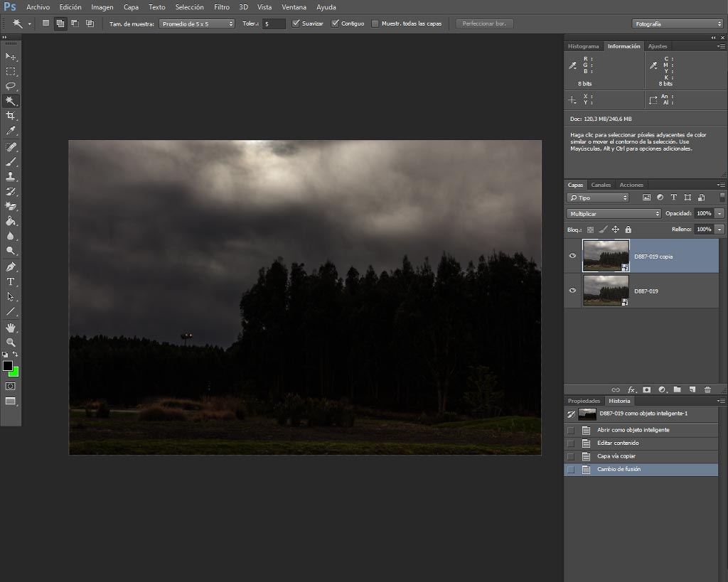The width and height of the screenshot is (728, 582).
Task: Open the layer filter Tipo dropdown
Action: 597,198
